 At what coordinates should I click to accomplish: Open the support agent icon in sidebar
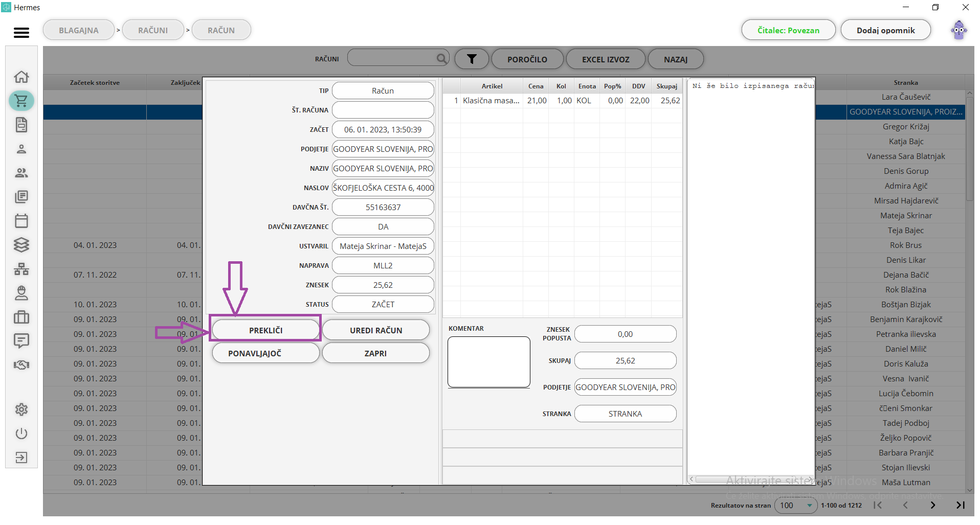[x=21, y=293]
